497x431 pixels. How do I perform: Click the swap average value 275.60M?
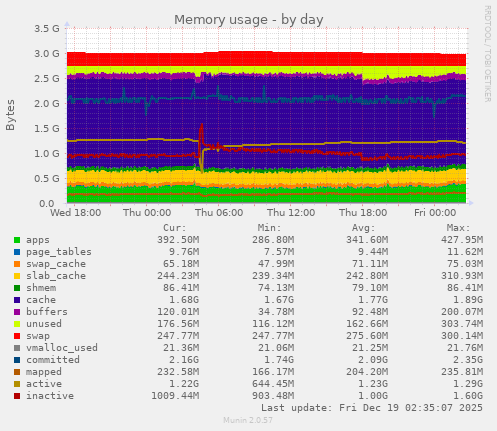[x=367, y=336]
